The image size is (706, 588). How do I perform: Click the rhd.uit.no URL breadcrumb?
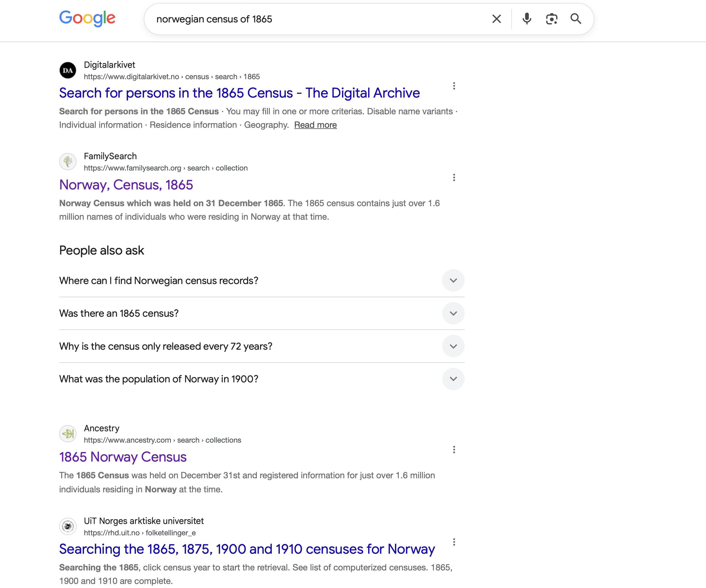[x=140, y=533]
